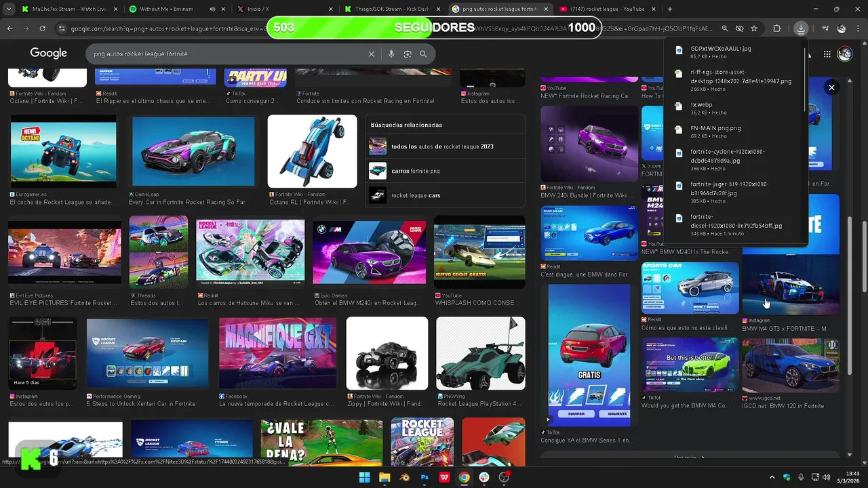Bookmark this page with the star icon
Screen dimensions: 868x488
754,28
